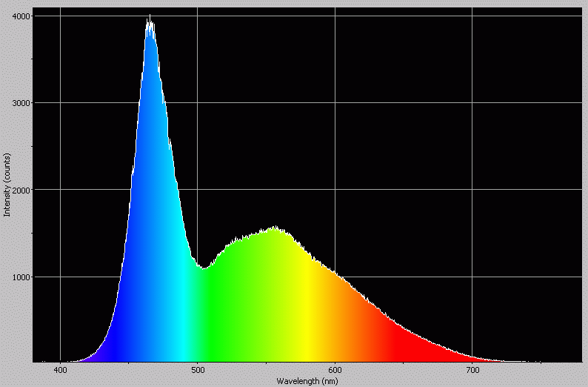Click the 2000 intensity axis label

pos(21,190)
